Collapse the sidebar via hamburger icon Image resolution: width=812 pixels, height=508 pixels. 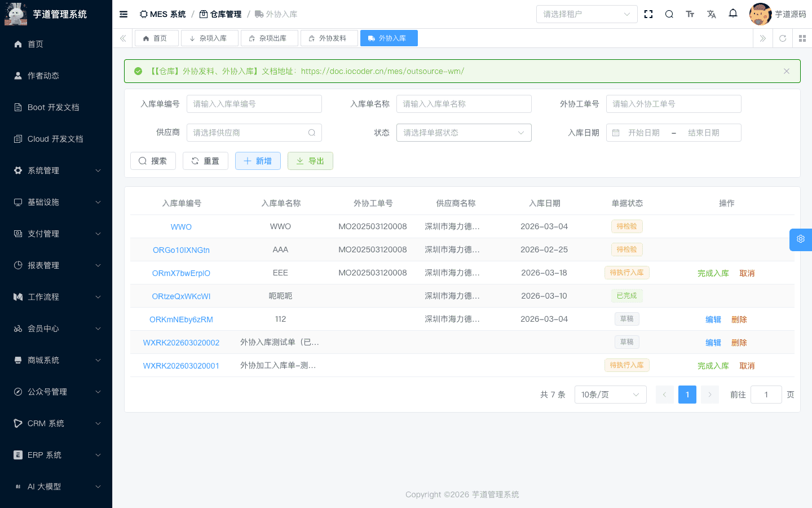click(123, 14)
